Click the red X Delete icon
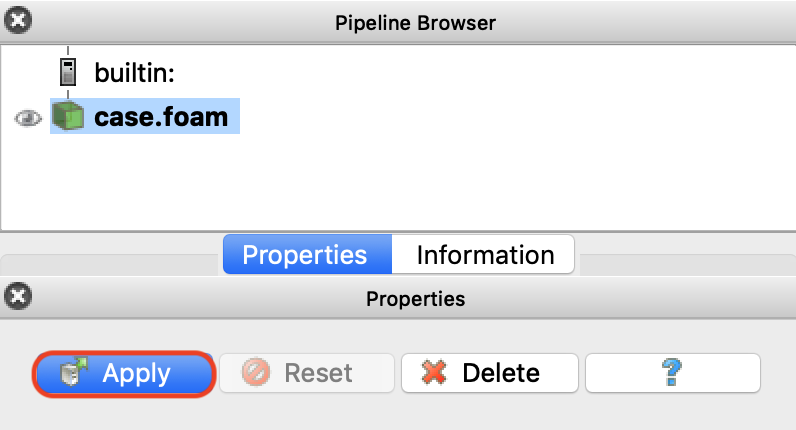This screenshot has width=796, height=430. (433, 373)
